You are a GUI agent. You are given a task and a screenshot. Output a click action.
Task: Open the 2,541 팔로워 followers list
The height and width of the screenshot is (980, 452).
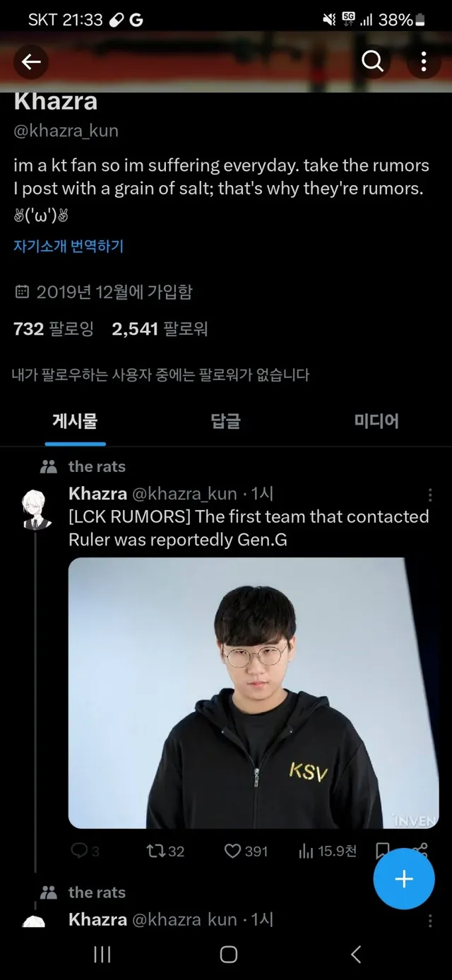coord(160,329)
